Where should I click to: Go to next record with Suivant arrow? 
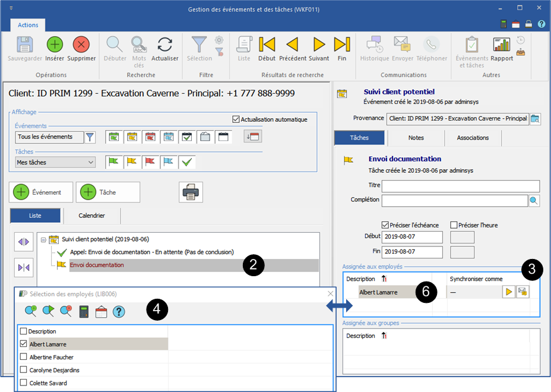319,45
